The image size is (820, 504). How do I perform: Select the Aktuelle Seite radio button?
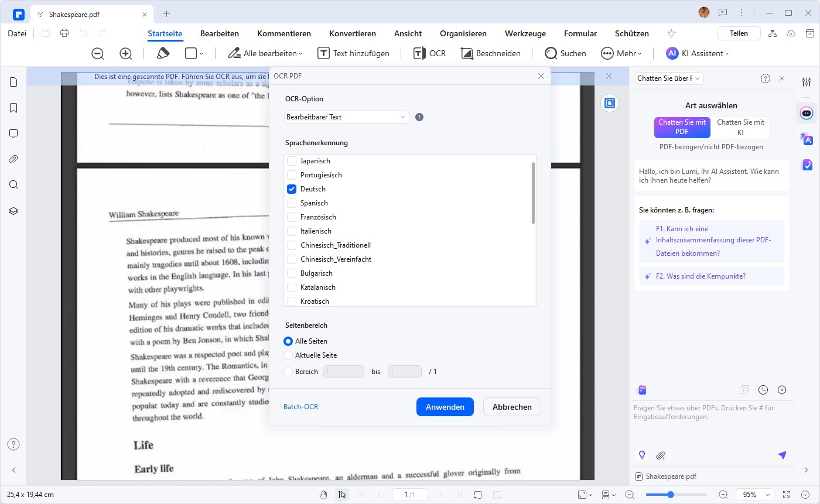pyautogui.click(x=288, y=355)
